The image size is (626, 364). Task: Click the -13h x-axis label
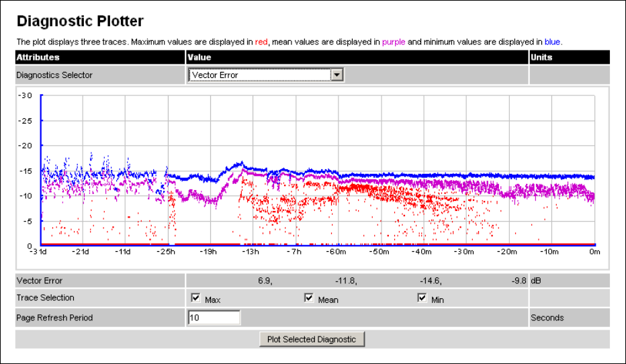click(x=251, y=252)
